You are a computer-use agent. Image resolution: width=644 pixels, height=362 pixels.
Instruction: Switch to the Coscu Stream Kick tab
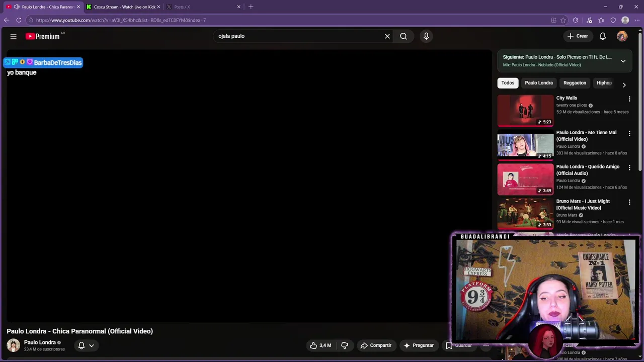124,7
